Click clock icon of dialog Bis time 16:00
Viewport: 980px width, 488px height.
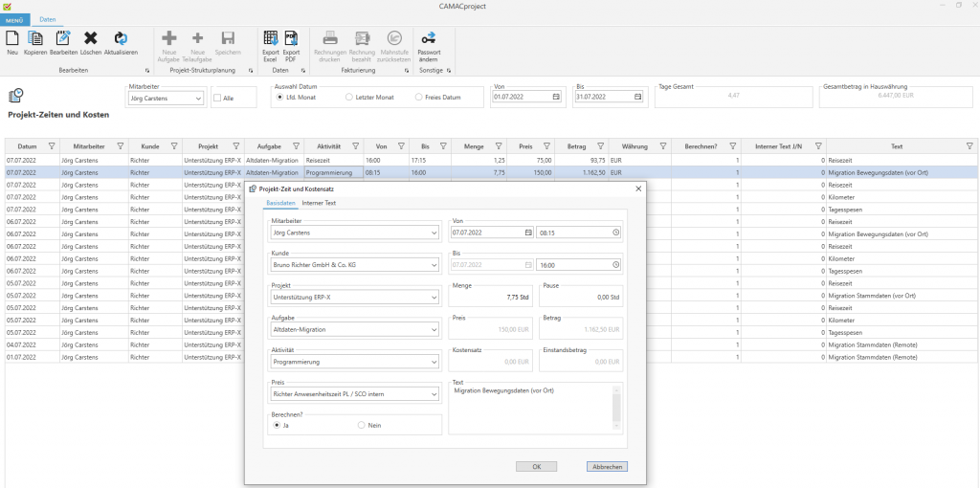[615, 265]
